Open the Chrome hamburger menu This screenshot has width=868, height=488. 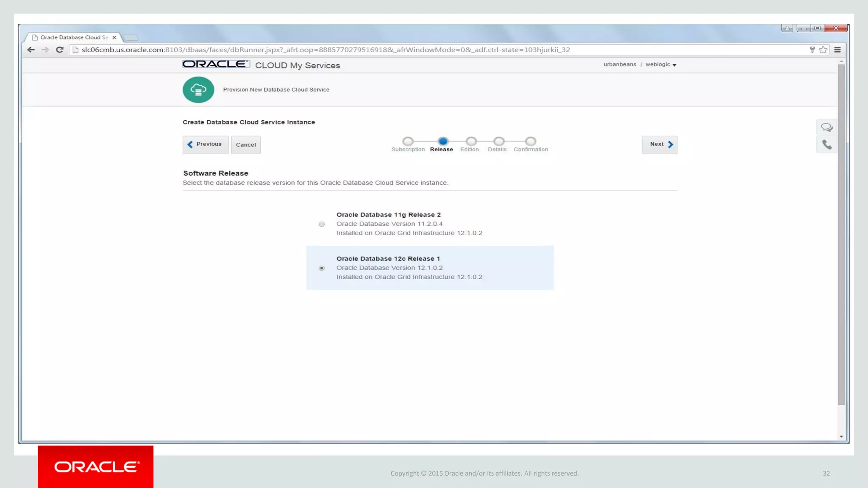click(837, 50)
